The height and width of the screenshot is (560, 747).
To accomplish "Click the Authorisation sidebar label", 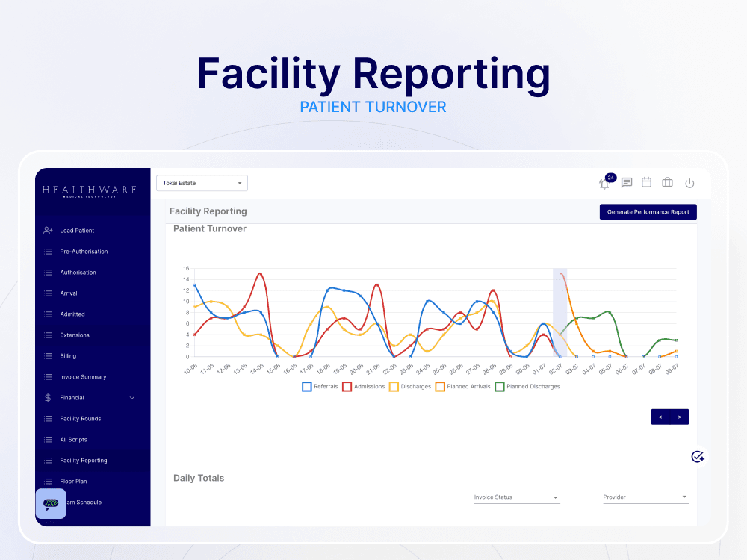I will coord(78,273).
